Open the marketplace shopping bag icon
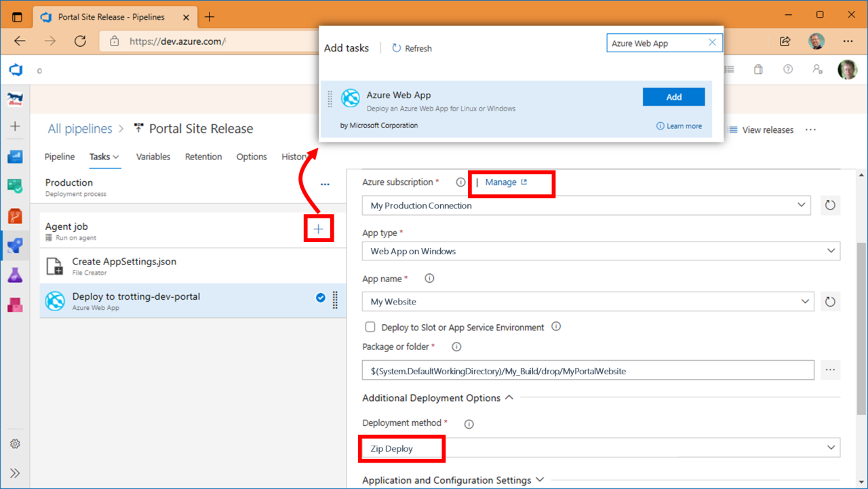This screenshot has width=868, height=489. pyautogui.click(x=758, y=69)
